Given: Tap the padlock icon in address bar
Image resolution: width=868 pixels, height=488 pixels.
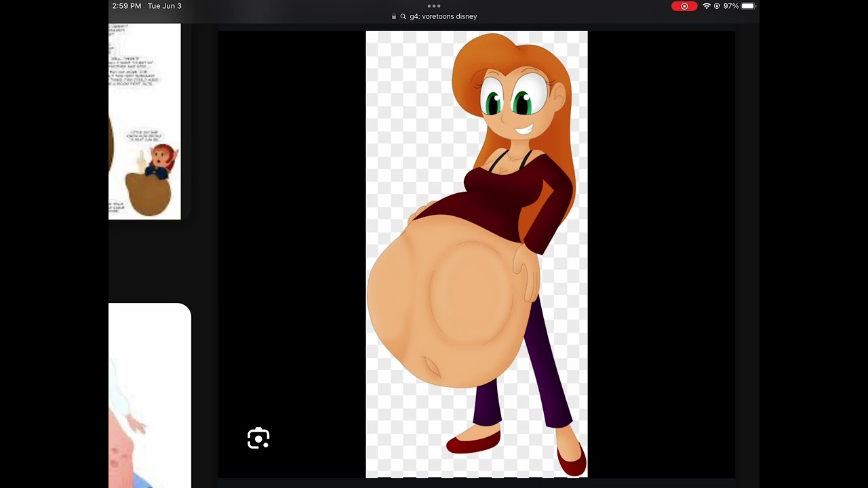Looking at the screenshot, I should click(x=394, y=16).
